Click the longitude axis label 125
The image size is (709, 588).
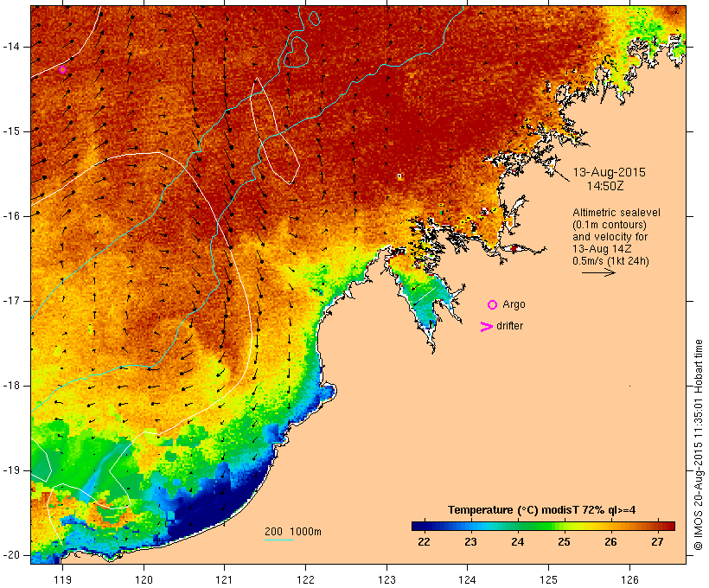548,579
